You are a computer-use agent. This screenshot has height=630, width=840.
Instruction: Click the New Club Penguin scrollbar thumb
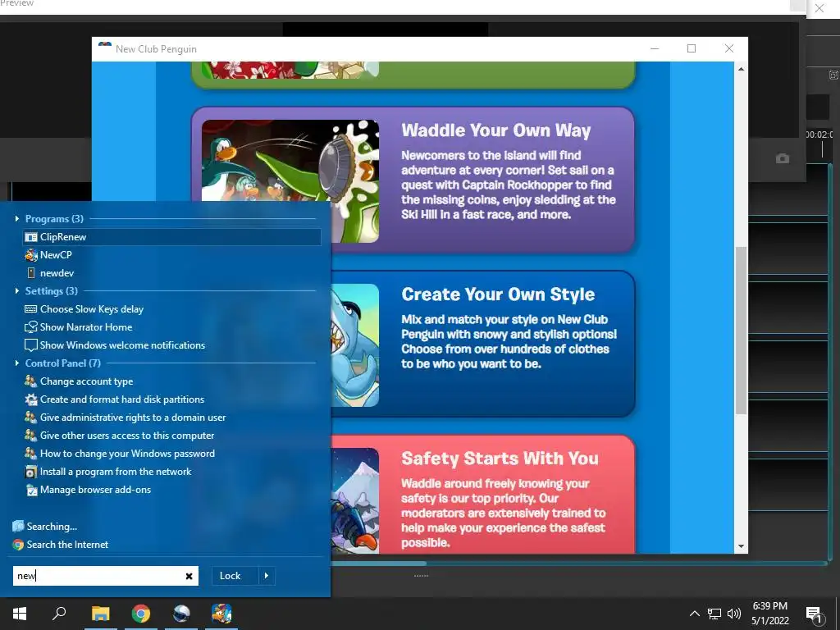coord(741,330)
